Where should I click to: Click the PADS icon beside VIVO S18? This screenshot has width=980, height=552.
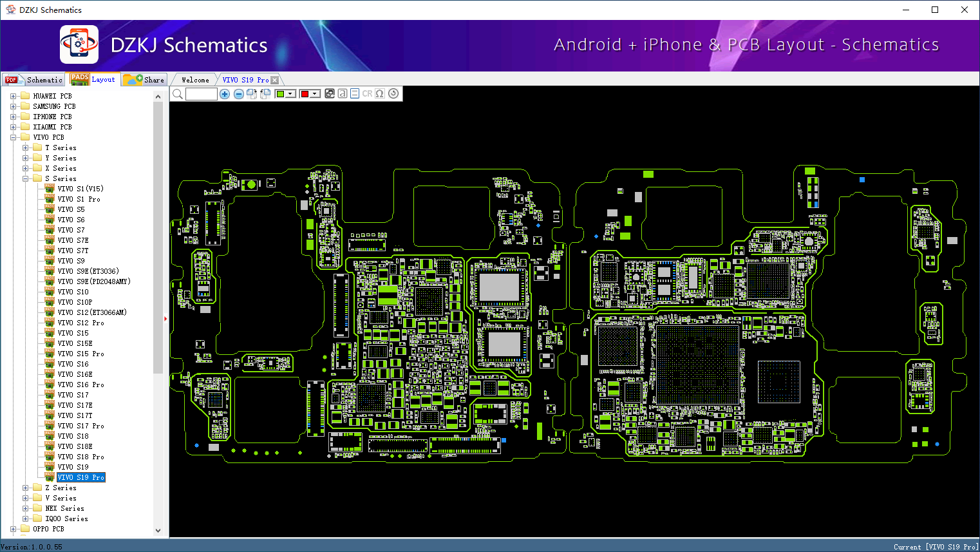tap(50, 436)
